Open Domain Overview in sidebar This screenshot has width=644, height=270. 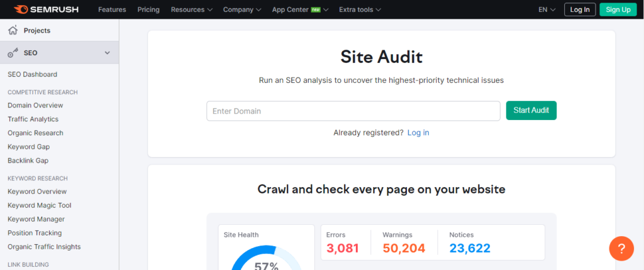35,105
